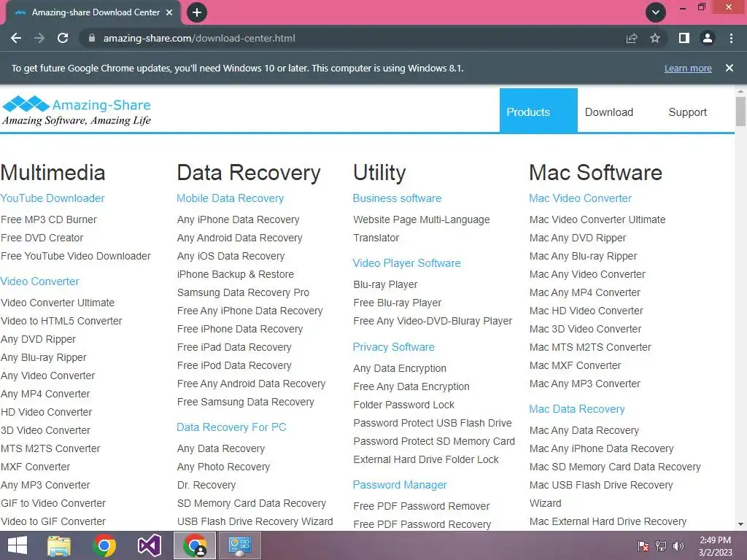Open Password Protect USB Flash Drive
747x560 pixels.
433,423
